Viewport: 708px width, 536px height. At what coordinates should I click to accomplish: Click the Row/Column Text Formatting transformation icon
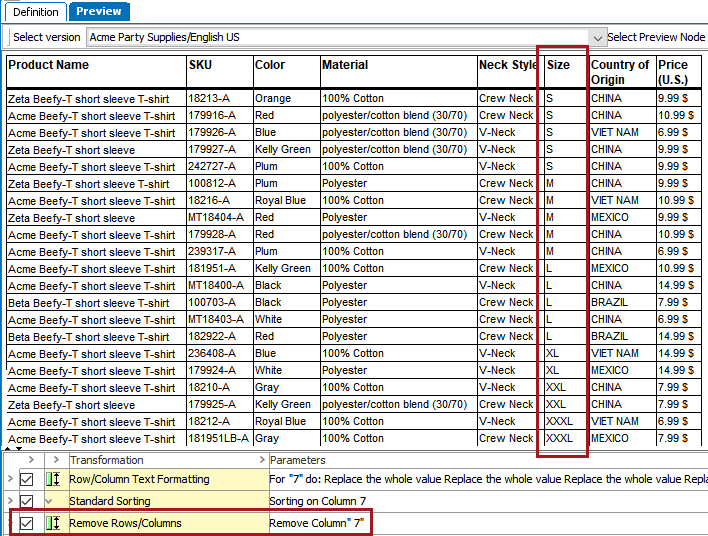52,479
